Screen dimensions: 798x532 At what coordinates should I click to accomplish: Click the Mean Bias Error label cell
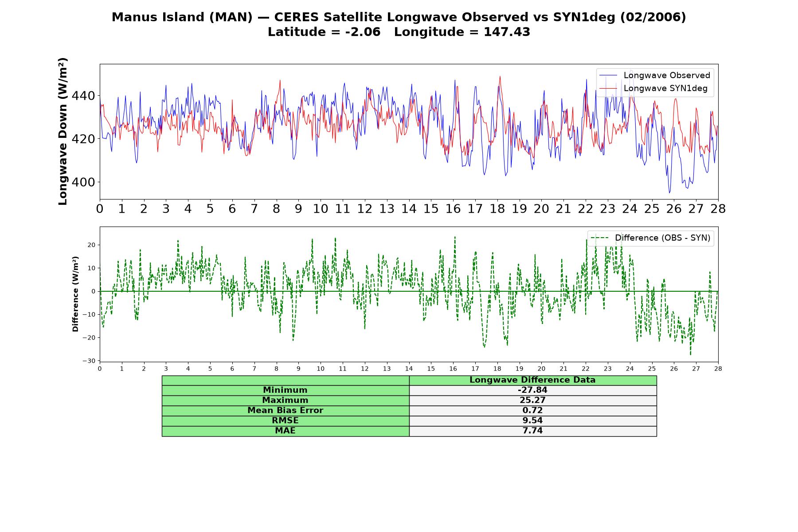click(x=286, y=411)
